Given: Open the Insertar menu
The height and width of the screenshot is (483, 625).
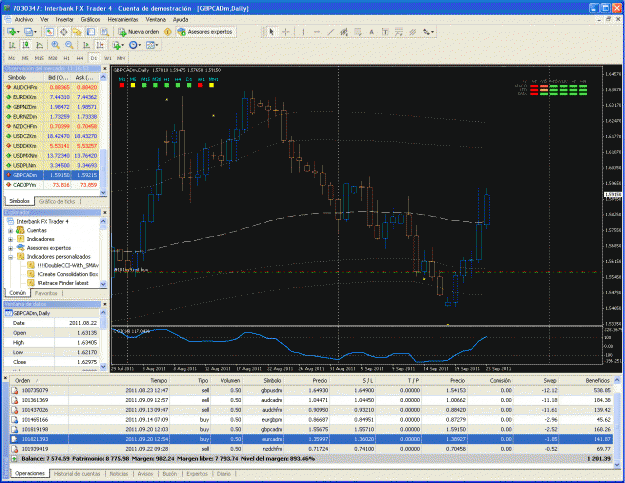Looking at the screenshot, I should (64, 20).
